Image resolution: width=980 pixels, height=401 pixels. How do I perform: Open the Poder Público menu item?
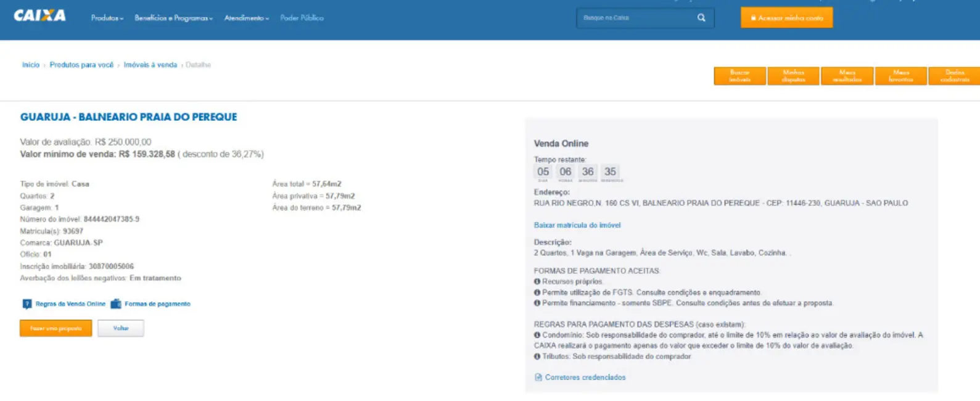click(302, 18)
